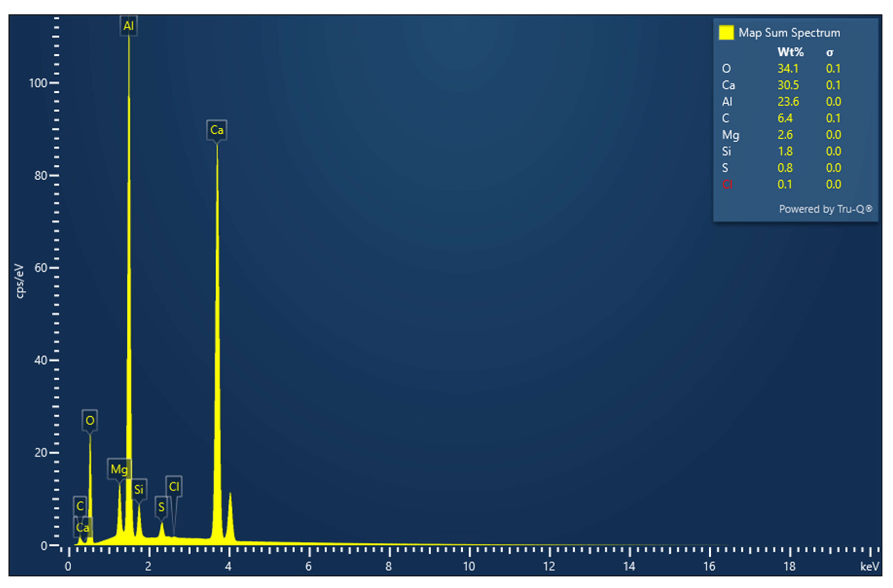Click the σ column header in legend
The height and width of the screenshot is (588, 893).
click(830, 53)
